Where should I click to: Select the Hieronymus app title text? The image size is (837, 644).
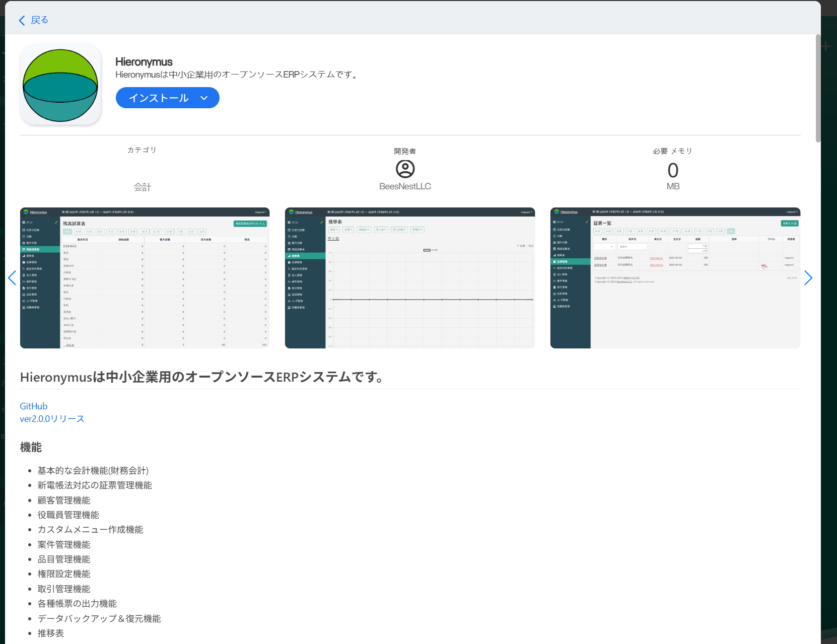pos(144,62)
